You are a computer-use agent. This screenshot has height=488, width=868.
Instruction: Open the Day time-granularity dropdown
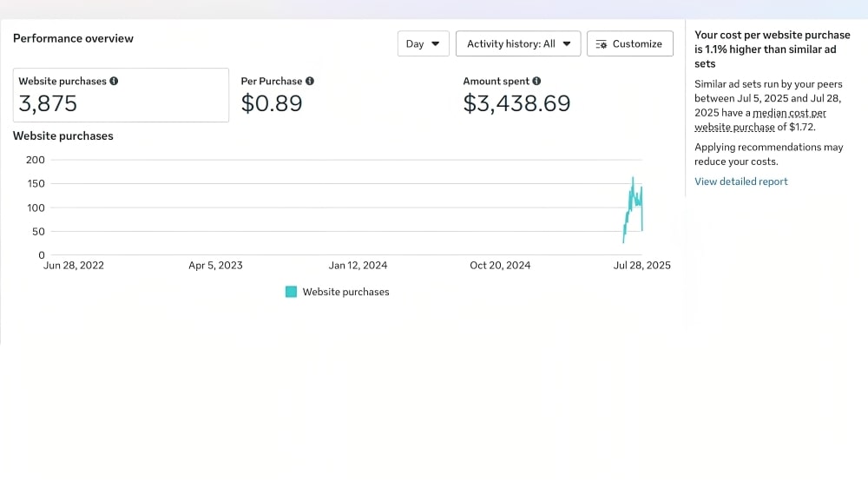tap(423, 44)
